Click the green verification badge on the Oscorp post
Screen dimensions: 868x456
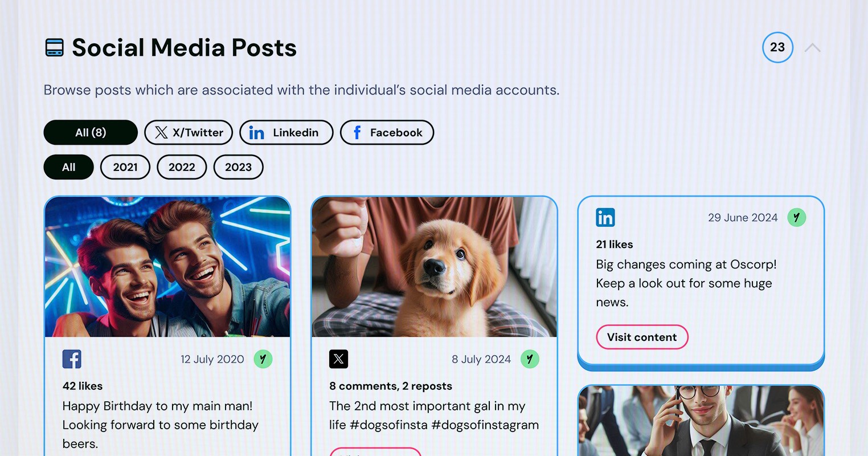click(797, 217)
